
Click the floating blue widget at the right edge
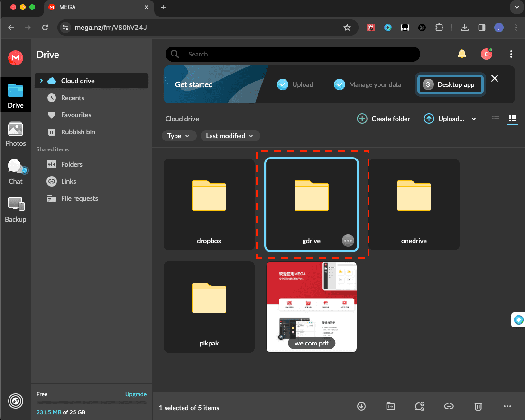click(x=518, y=320)
